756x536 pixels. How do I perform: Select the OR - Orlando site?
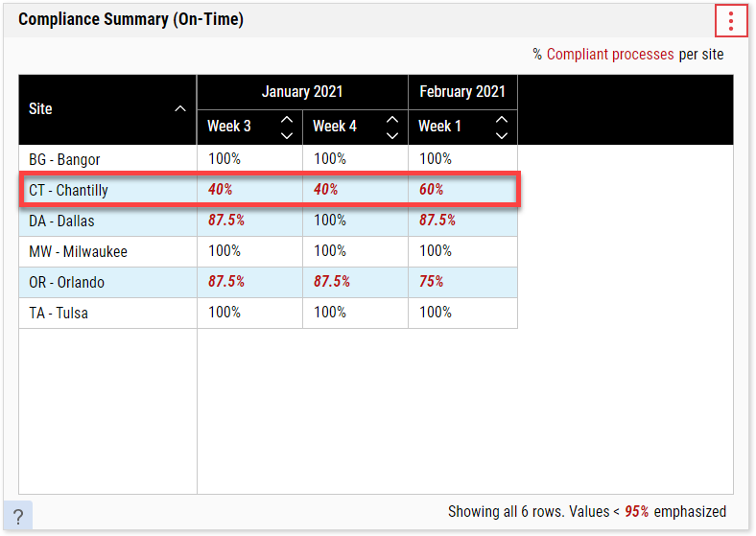(66, 282)
